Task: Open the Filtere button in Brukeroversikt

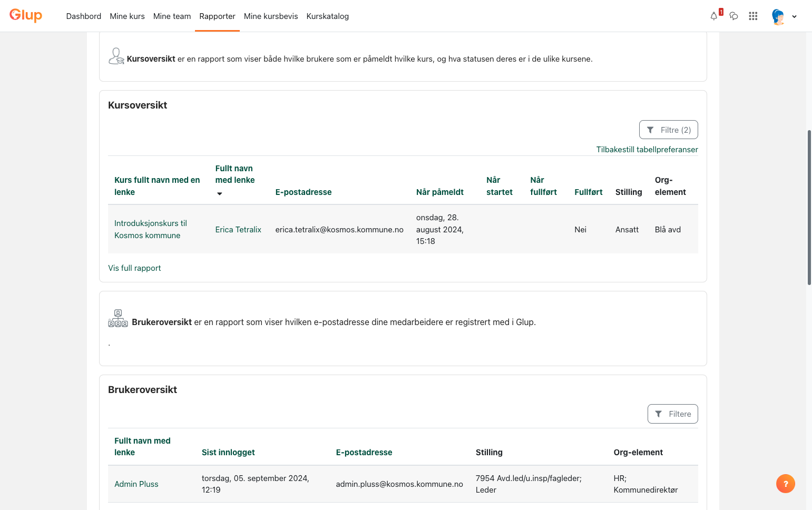Action: click(672, 414)
